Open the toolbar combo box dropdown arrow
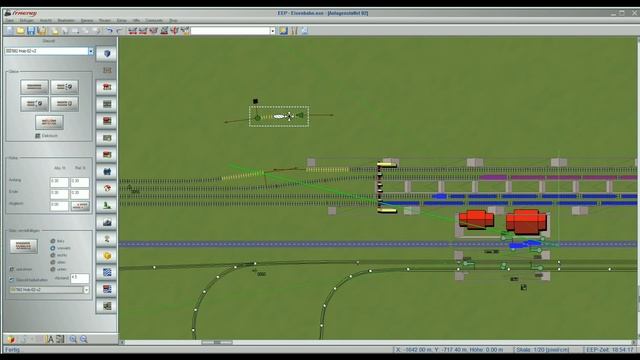 [273, 31]
